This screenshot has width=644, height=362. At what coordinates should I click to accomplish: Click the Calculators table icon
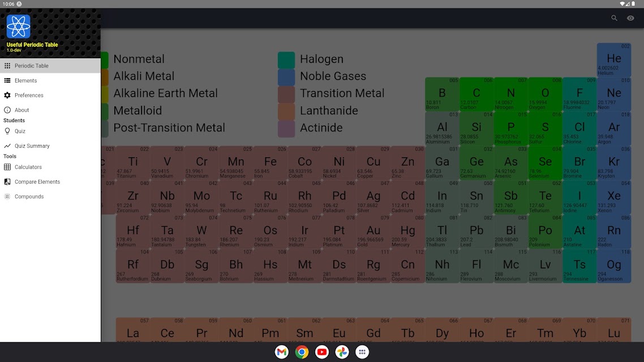tap(7, 167)
